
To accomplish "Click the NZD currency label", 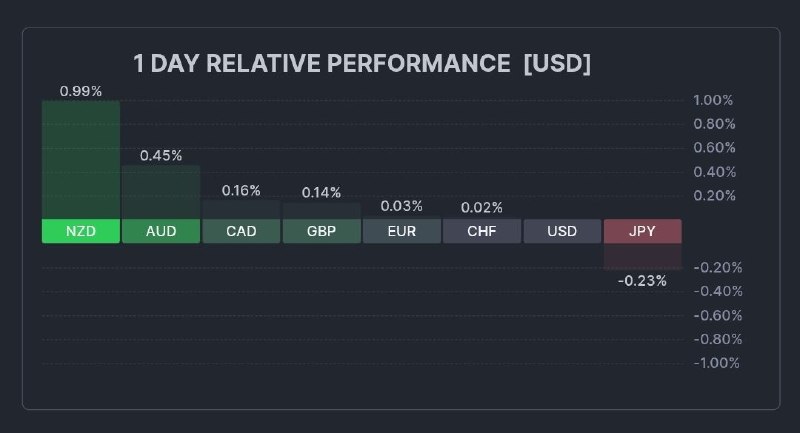I will 81,231.
